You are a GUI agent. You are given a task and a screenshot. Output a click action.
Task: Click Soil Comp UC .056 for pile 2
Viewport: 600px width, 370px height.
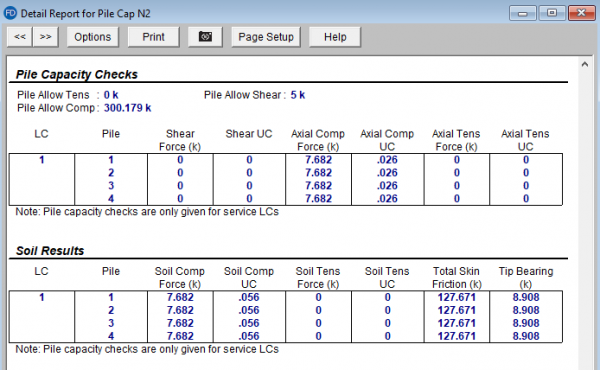249,310
